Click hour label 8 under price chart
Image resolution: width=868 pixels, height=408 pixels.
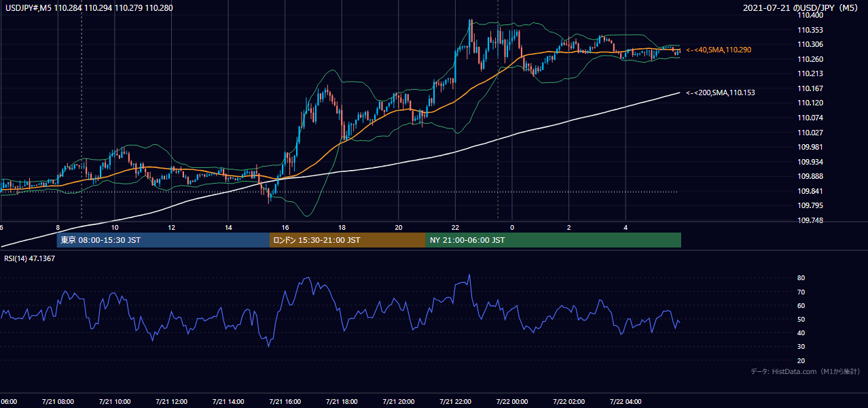point(58,227)
